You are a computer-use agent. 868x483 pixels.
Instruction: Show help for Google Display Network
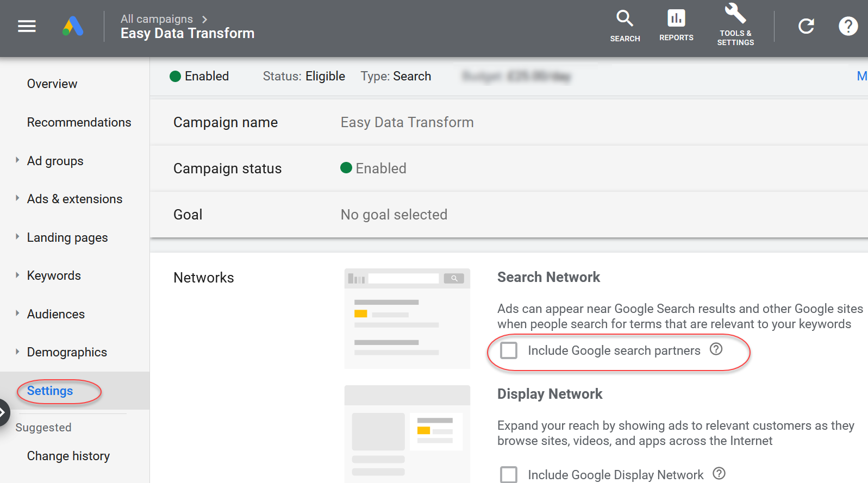[719, 474]
